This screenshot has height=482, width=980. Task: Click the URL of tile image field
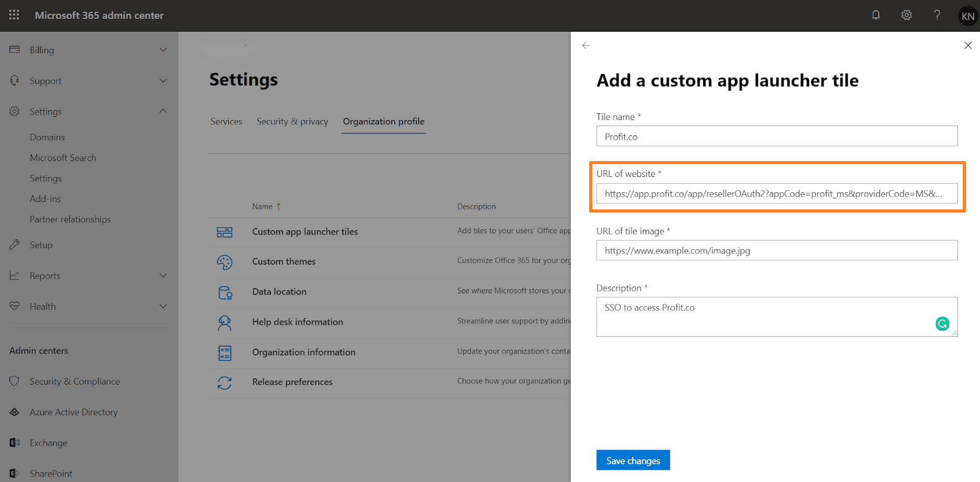click(x=777, y=250)
